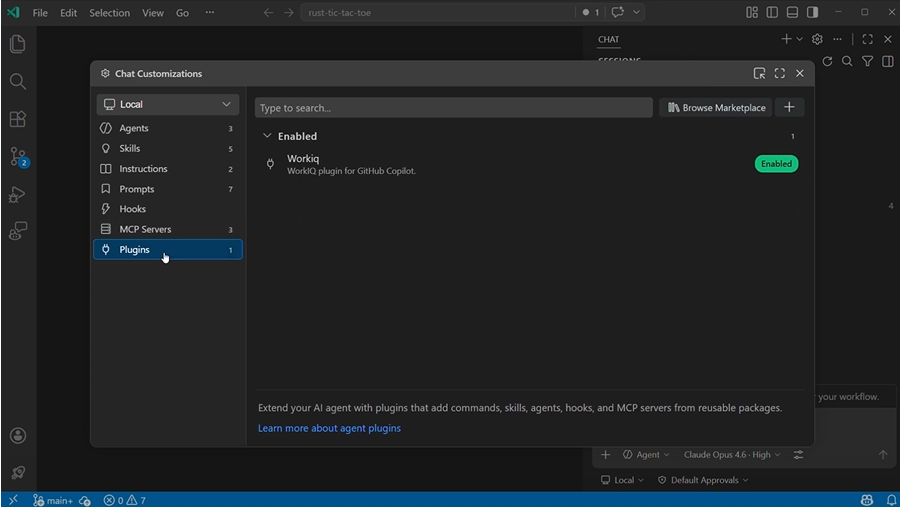Toggle the Workiq plugin Enabled badge
Screen dimensions: 900x507
tap(776, 164)
